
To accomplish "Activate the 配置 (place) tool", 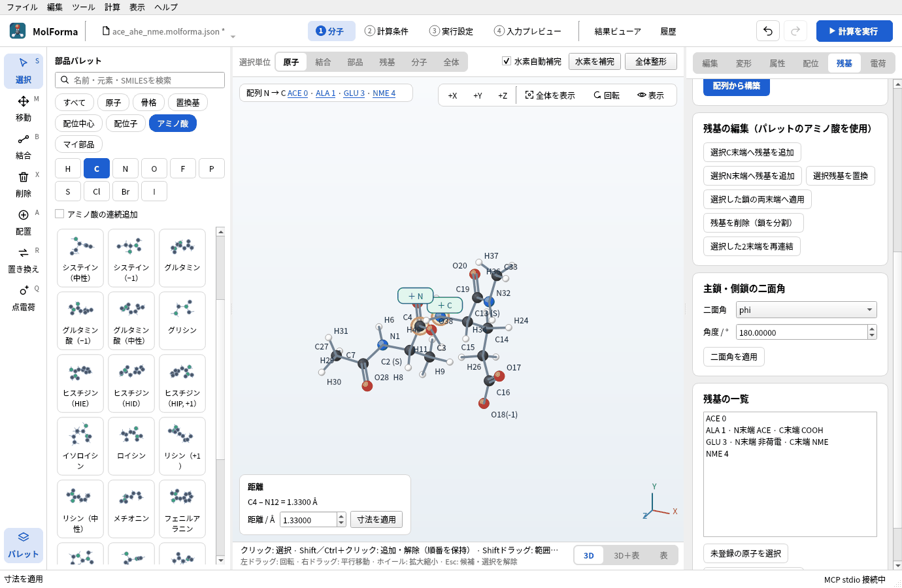I will click(24, 222).
